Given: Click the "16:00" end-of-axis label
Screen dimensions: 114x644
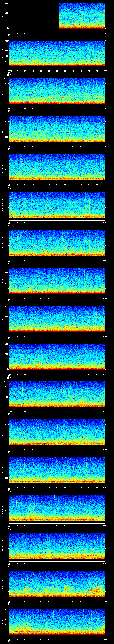Looking at the screenshot, I should [x=105, y=450].
